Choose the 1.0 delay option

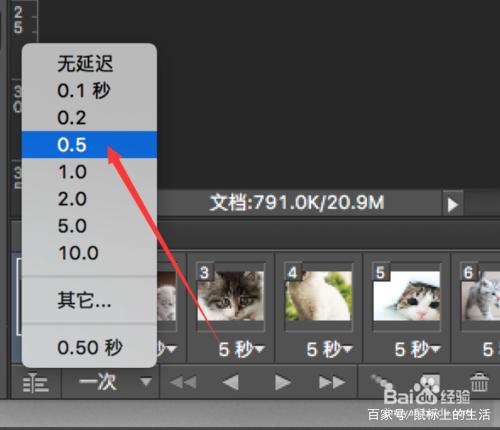(x=89, y=172)
